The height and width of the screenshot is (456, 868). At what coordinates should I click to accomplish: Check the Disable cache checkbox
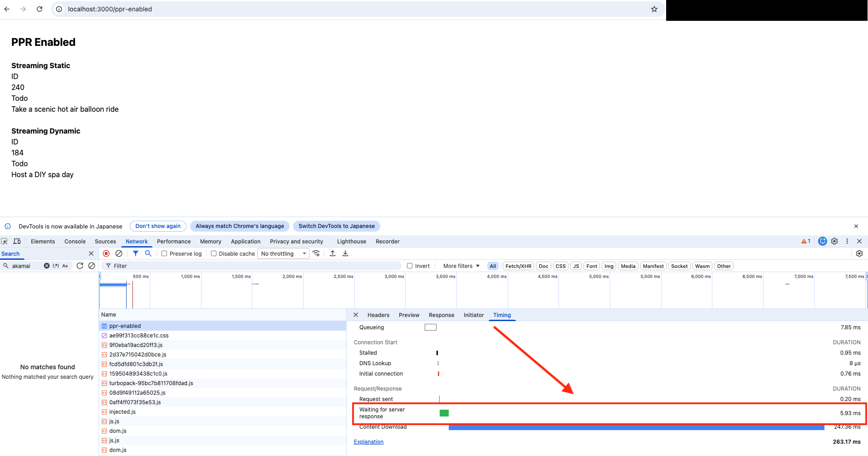pos(214,254)
